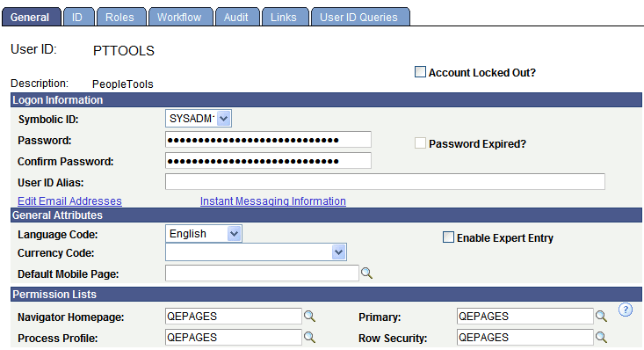The height and width of the screenshot is (350, 644).
Task: Open lookup for Process Profile field
Action: point(309,338)
